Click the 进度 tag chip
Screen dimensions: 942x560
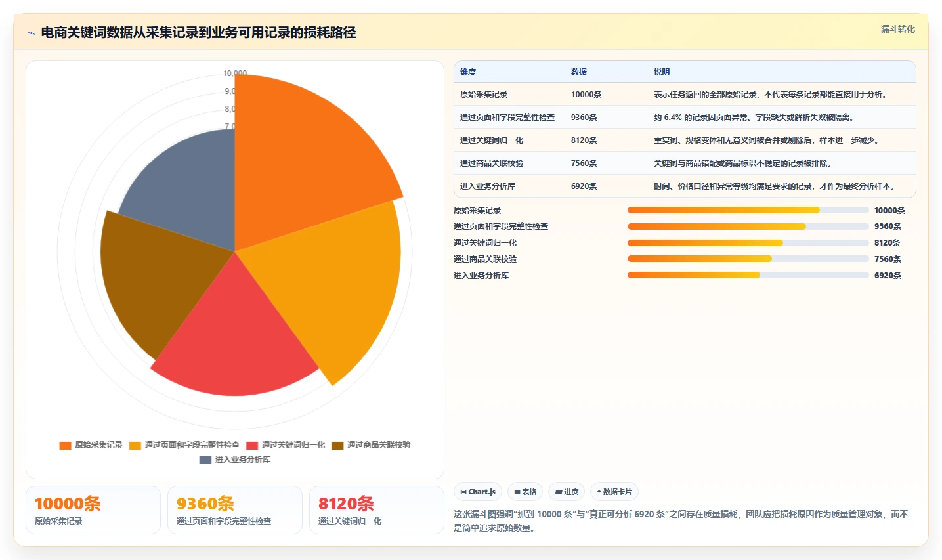(x=567, y=492)
